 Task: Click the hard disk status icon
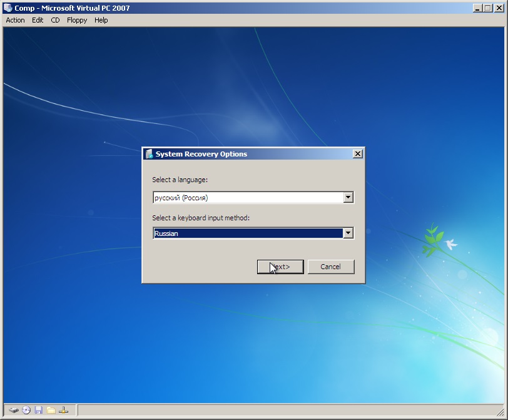[14, 411]
